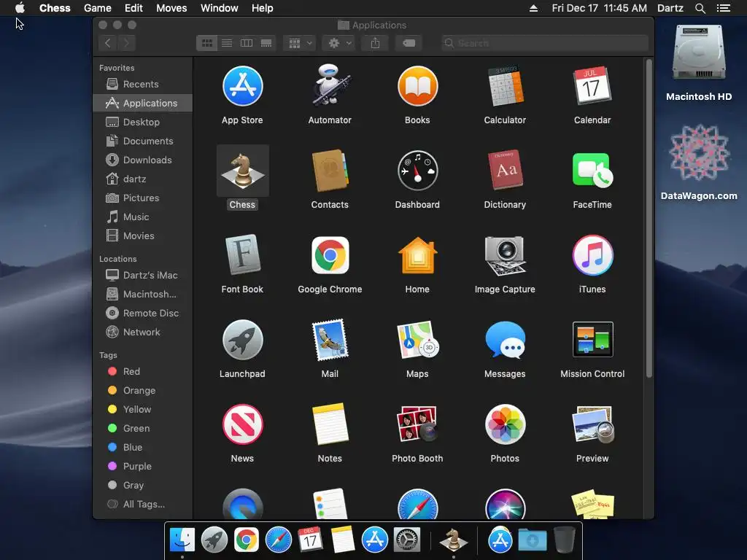Select the Image Capture camera icon

click(505, 255)
